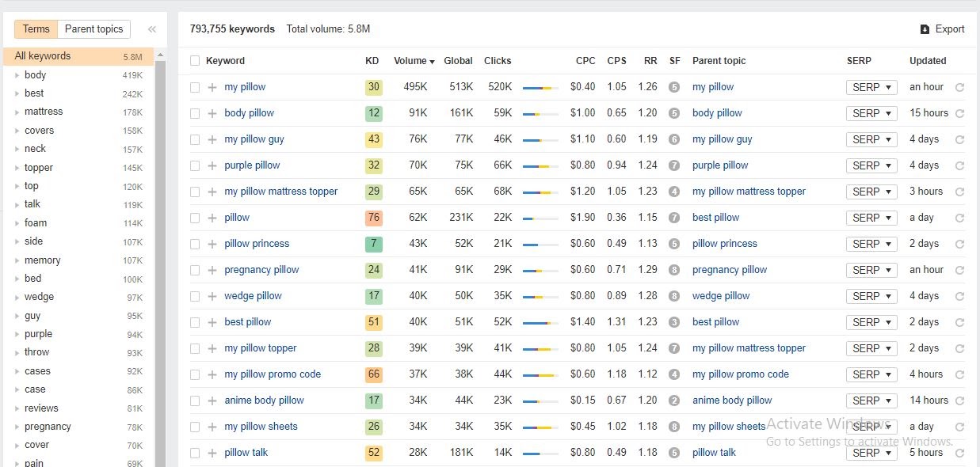Screen dimensions: 980x467
Task: Tick checkbox for 'my pillow' row
Action: click(x=195, y=87)
